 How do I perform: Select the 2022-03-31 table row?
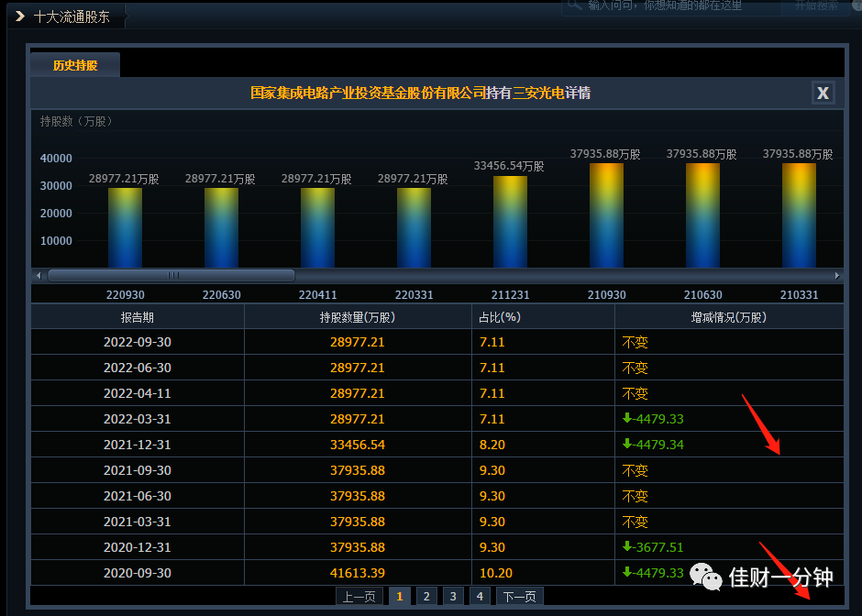[x=437, y=419]
